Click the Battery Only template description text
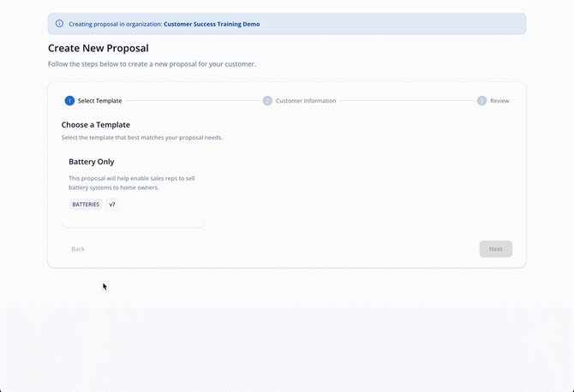The height and width of the screenshot is (392, 574). click(x=132, y=183)
